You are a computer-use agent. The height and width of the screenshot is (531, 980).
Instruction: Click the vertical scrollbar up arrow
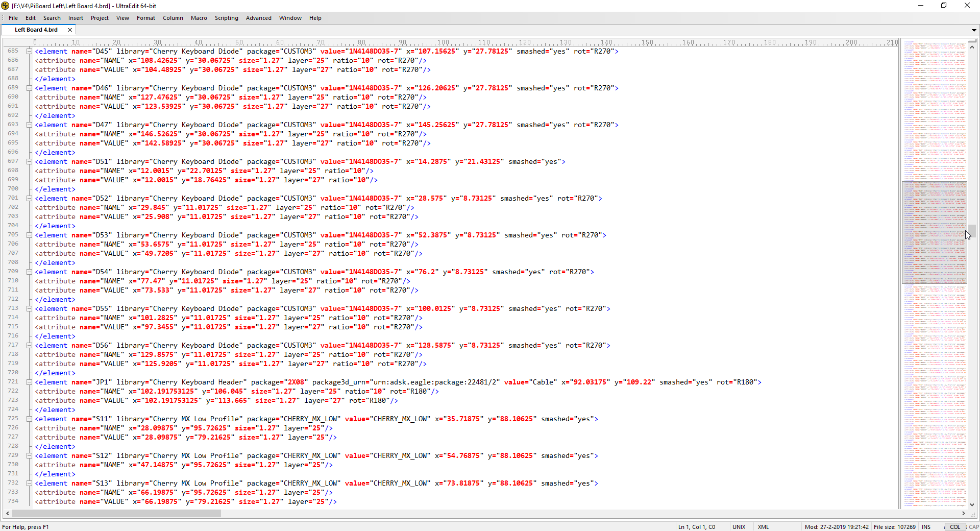972,46
